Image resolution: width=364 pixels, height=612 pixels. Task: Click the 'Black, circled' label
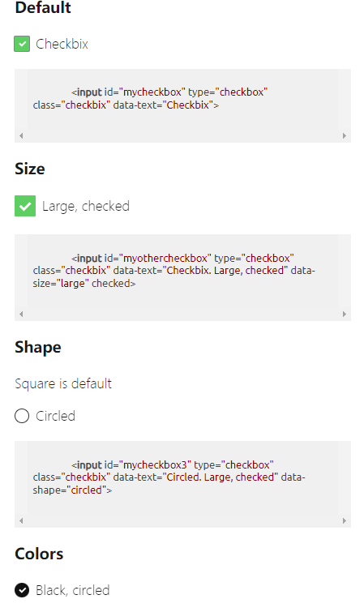[x=73, y=590]
